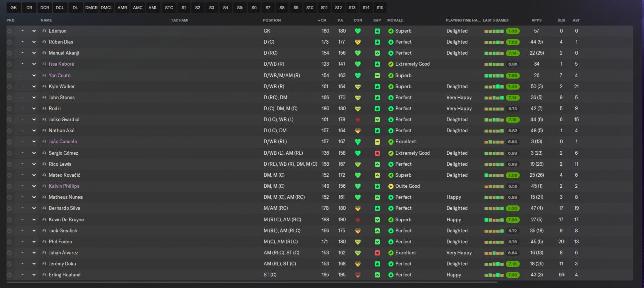Open position chevron dropdown for Kalvin Phillips

34,186
